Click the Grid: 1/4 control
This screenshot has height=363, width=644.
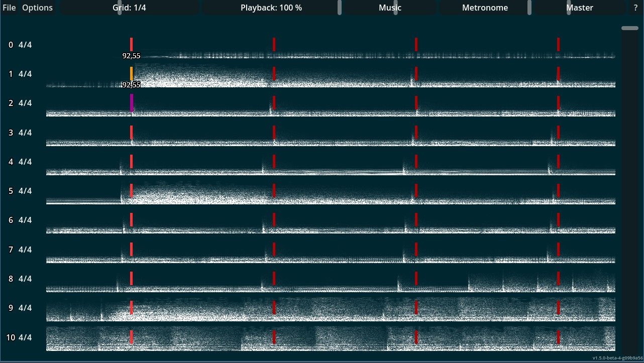click(129, 8)
